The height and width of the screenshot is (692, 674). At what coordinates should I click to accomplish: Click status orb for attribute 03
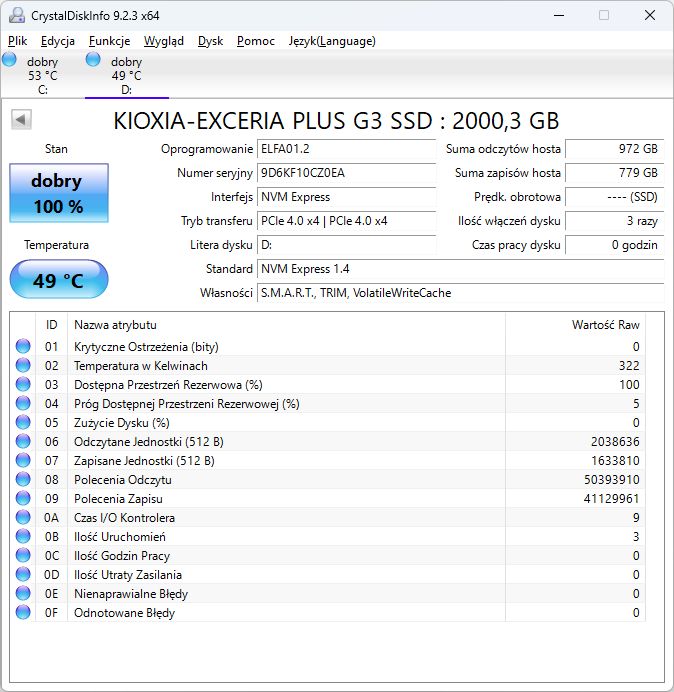pyautogui.click(x=23, y=384)
